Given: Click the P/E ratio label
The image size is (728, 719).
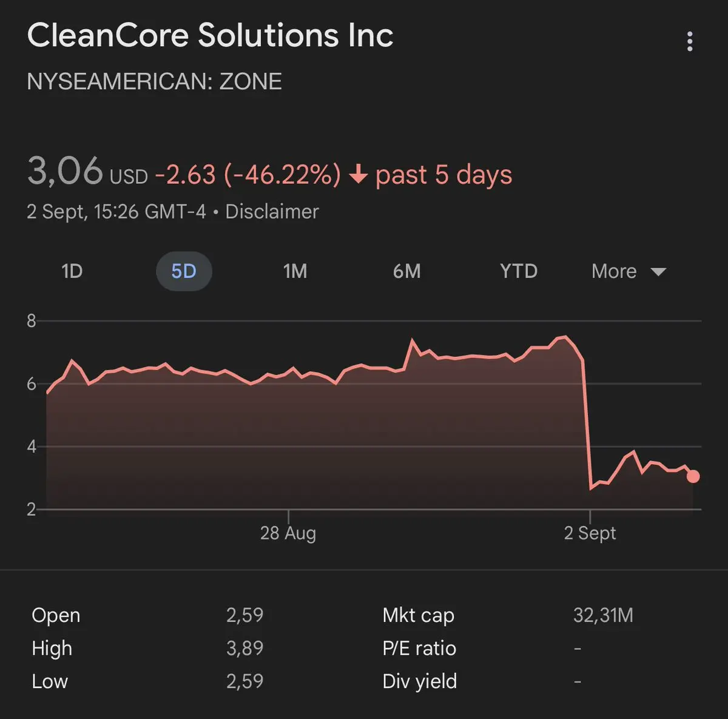Looking at the screenshot, I should (419, 648).
